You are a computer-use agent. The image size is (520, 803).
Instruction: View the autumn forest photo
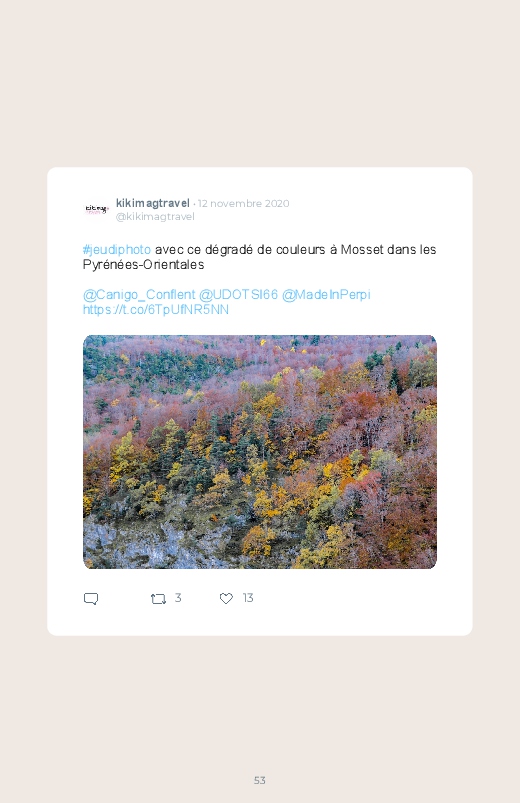260,452
